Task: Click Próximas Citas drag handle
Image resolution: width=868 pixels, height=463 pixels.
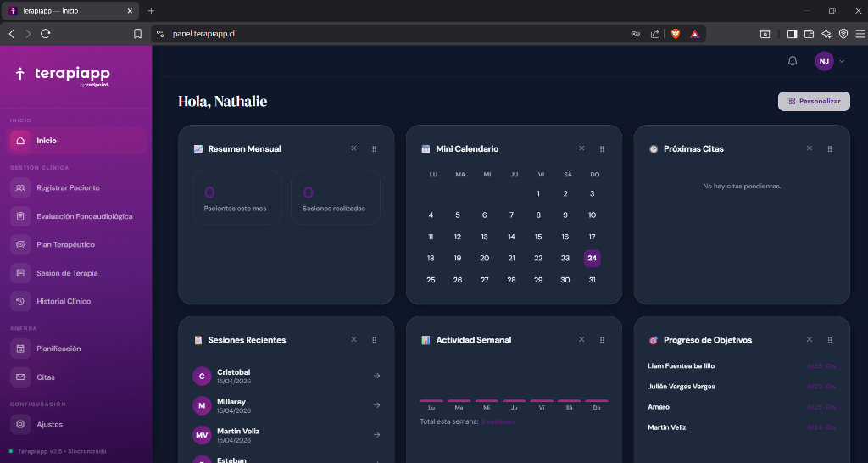Action: [830, 149]
